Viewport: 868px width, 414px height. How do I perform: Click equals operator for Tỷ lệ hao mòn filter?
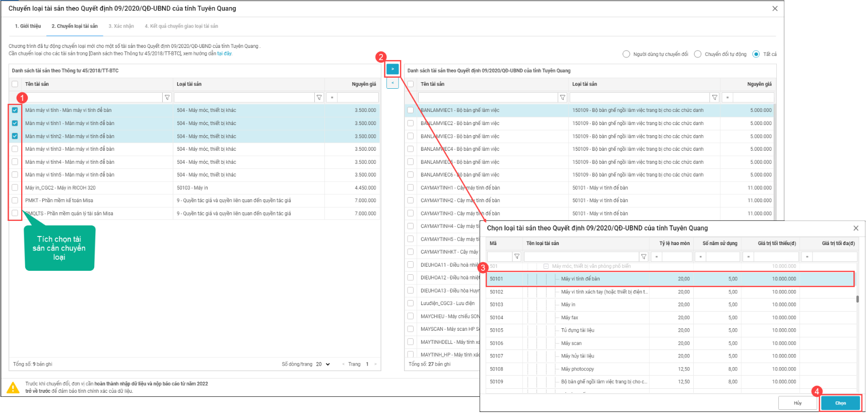[x=656, y=257]
